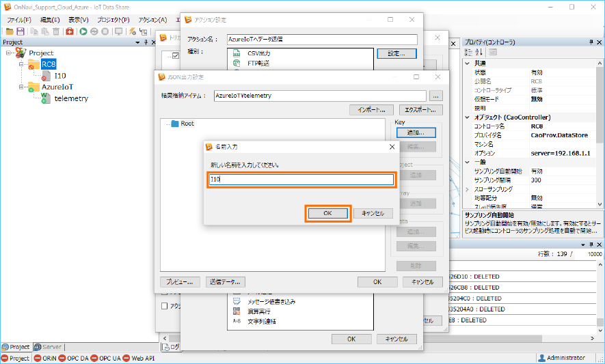605x364 pixels.
Task: Click the categorized view icon in properties
Action: (x=468, y=53)
